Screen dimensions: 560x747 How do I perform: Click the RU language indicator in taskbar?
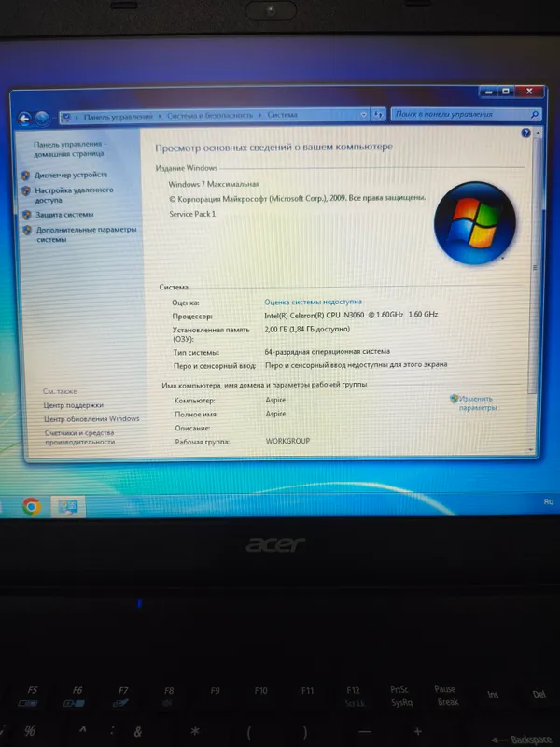click(549, 501)
